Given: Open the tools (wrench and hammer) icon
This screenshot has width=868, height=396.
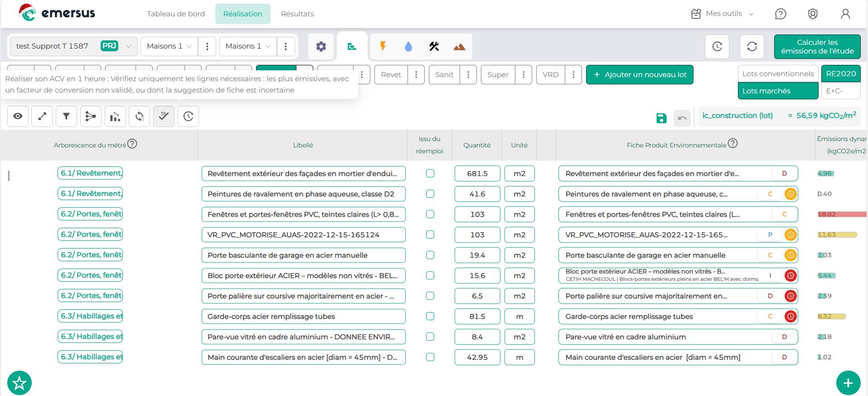Looking at the screenshot, I should [434, 46].
